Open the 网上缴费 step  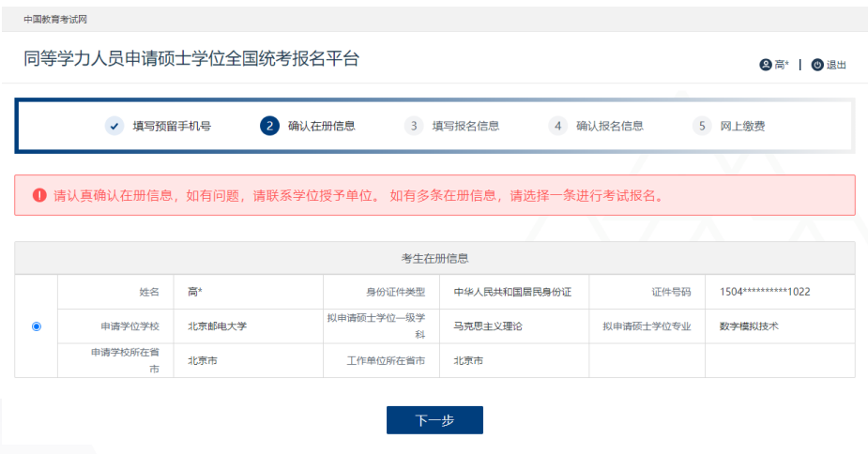[x=742, y=126]
